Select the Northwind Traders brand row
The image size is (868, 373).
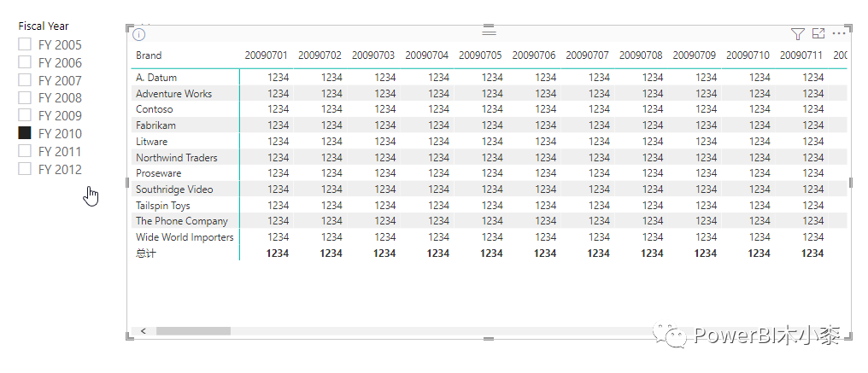pos(177,157)
